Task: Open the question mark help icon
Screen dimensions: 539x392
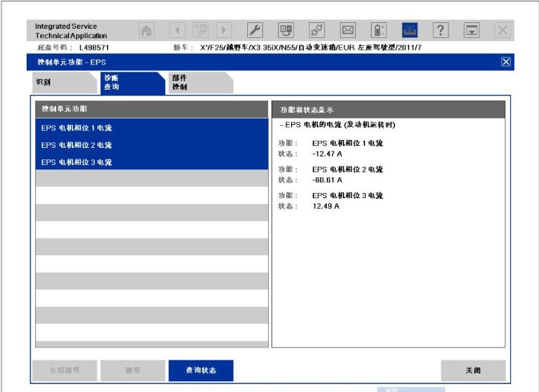Action: pos(441,30)
